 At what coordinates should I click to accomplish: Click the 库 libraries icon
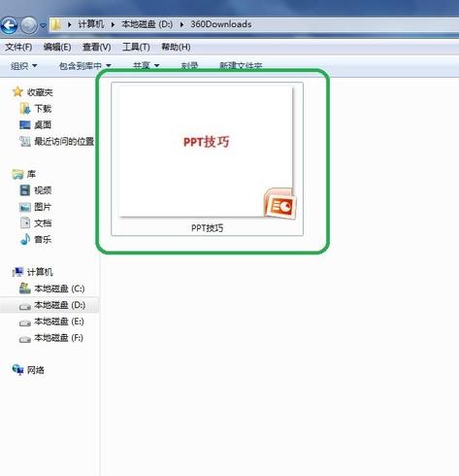tap(17, 174)
